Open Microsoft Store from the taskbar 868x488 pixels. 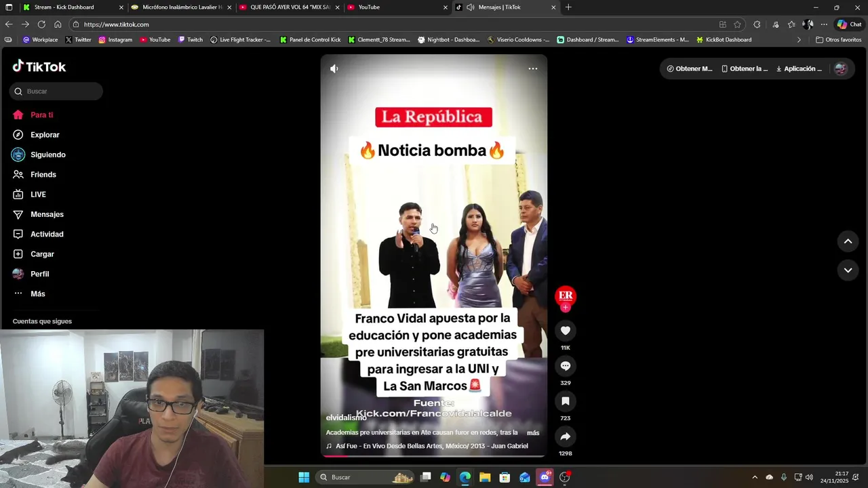[505, 477]
